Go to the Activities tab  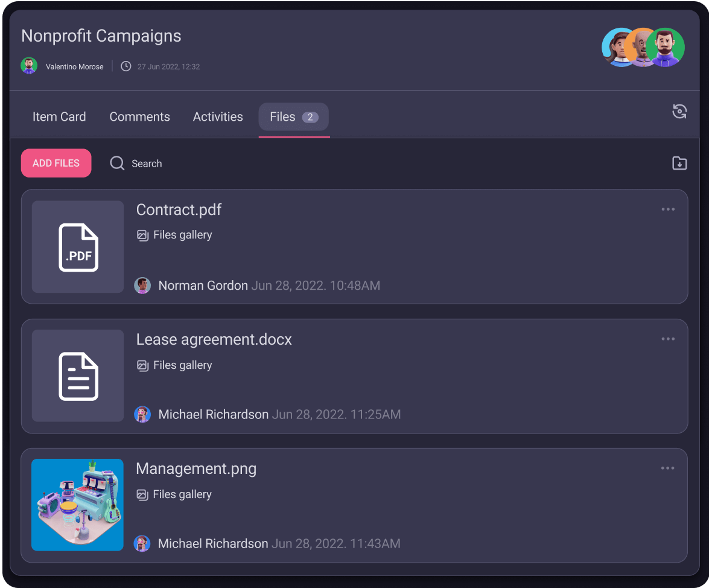(218, 117)
